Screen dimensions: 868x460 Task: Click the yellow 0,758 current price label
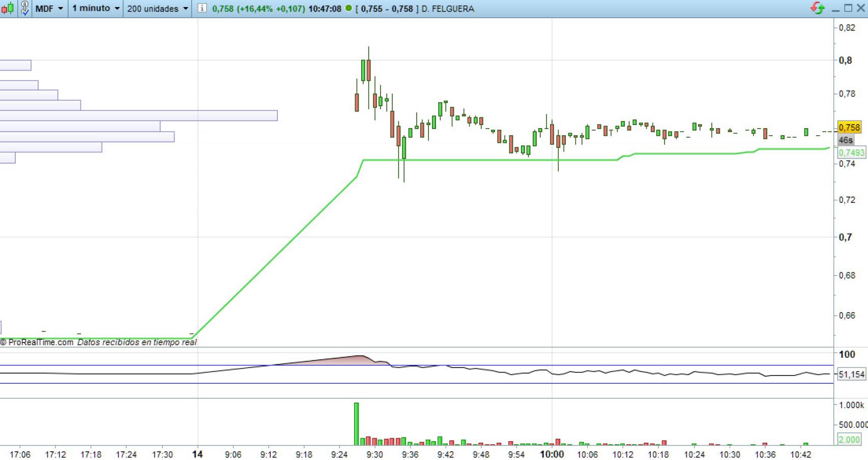[849, 128]
